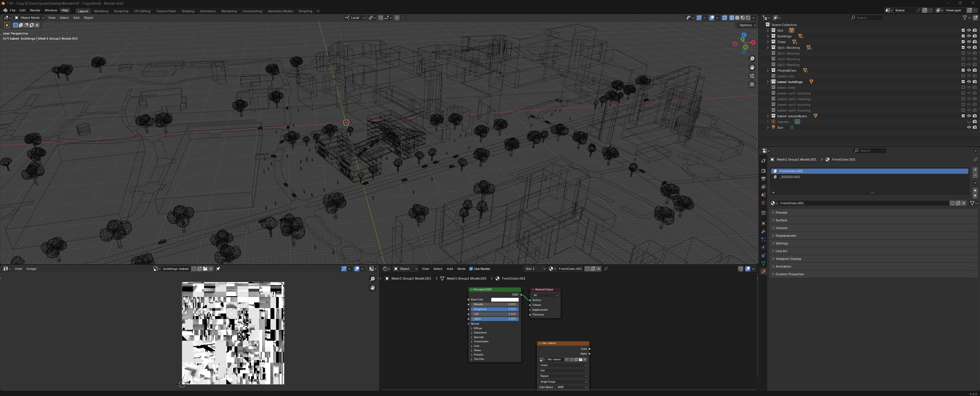980x396 pixels.
Task: Open the Render menu
Action: (x=34, y=10)
